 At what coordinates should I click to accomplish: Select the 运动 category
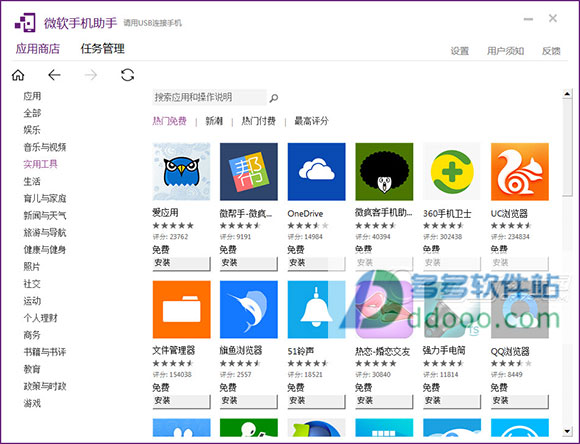pyautogui.click(x=32, y=301)
